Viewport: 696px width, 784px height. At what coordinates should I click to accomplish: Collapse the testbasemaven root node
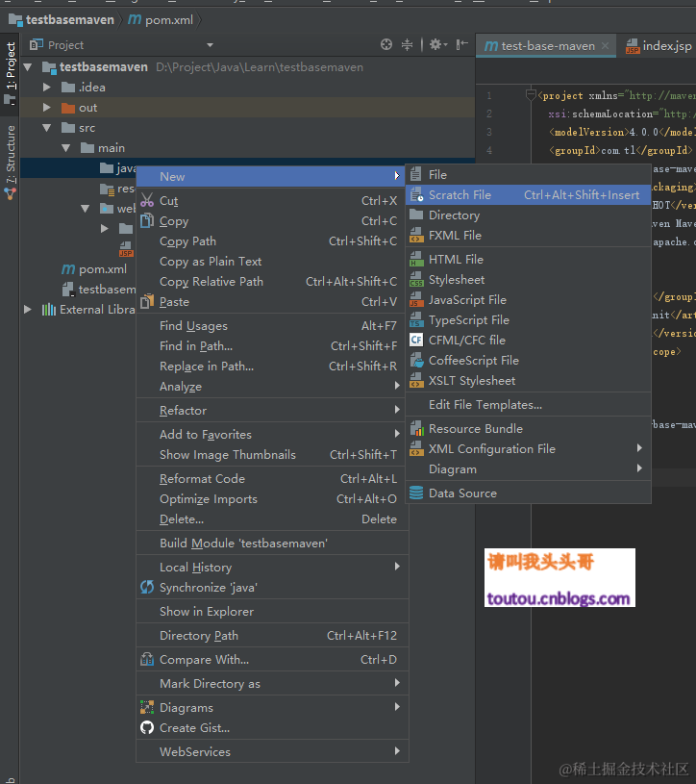tap(28, 67)
